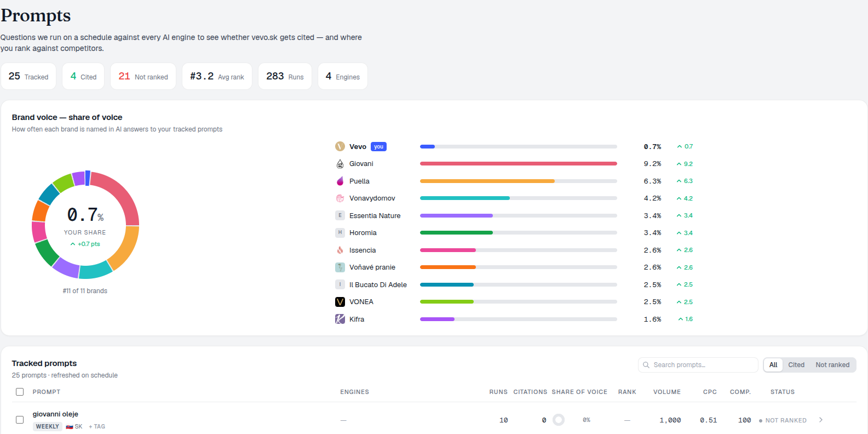Select all prompts with the header checkbox
The height and width of the screenshot is (434, 868).
tap(20, 392)
